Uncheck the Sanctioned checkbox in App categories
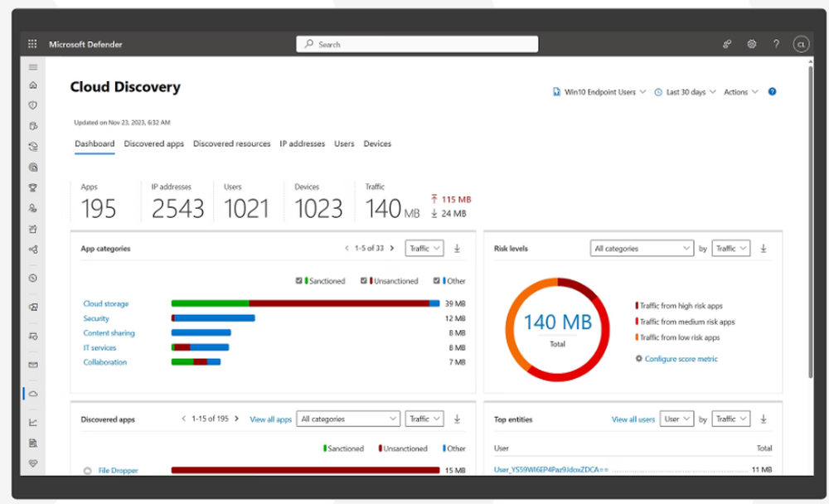Viewport: 829px width, 504px height. point(298,281)
